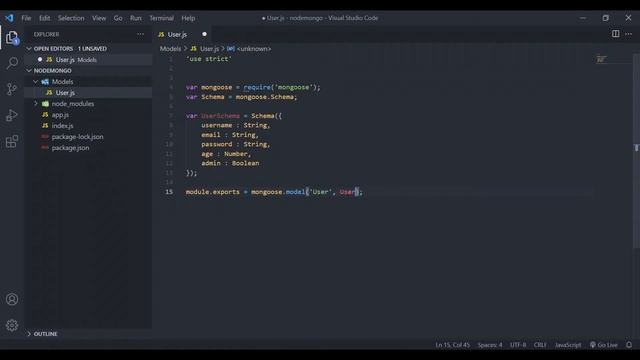
Task: Click the package.json file icon
Action: coord(45,148)
